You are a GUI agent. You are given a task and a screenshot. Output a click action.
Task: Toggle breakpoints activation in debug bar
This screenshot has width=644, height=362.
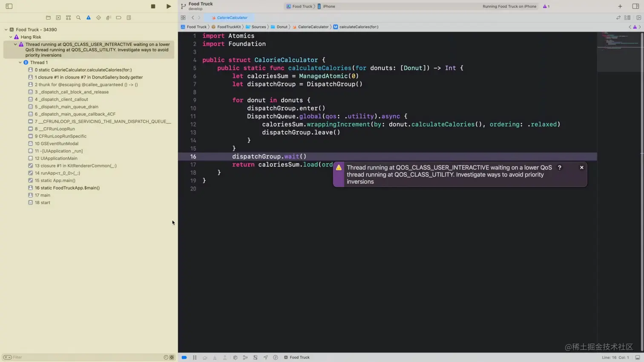click(184, 357)
